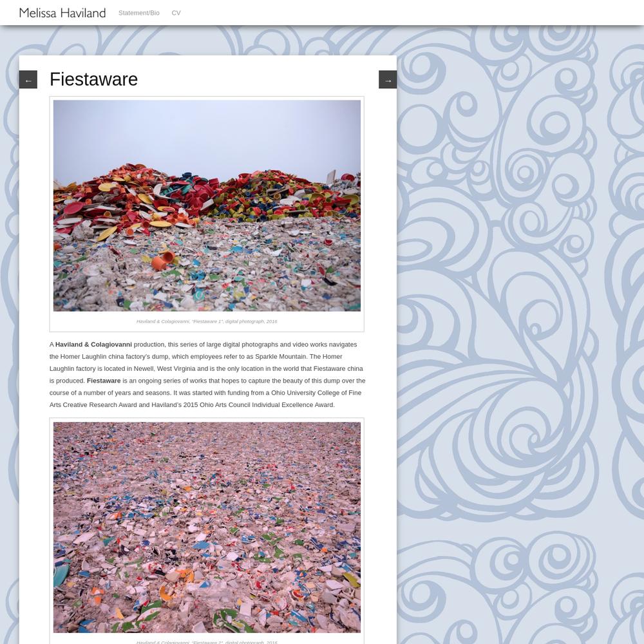Click the orange cup in the first photo
This screenshot has height=644, width=644.
(163, 261)
